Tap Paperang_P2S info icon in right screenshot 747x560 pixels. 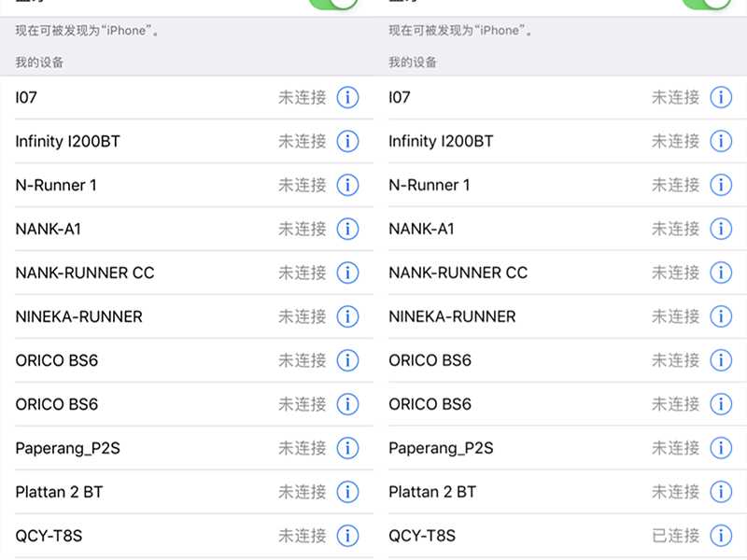(721, 448)
